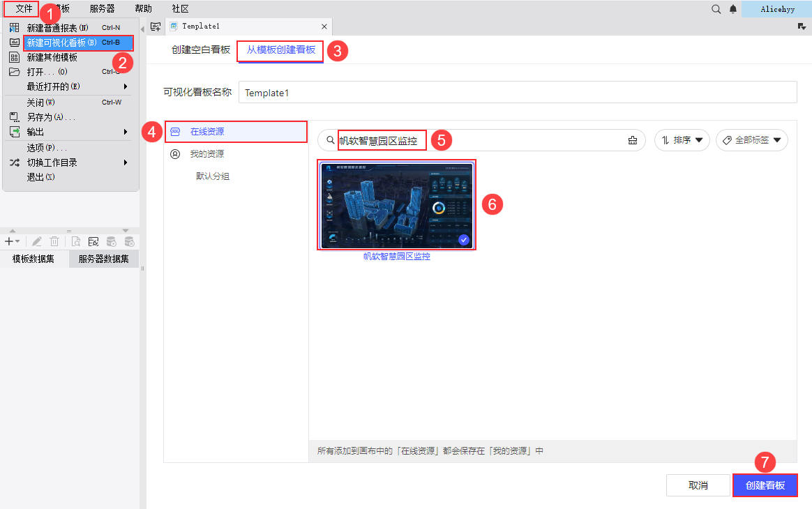The width and height of the screenshot is (812, 509).
Task: Click the 新建其他模板 icon
Action: [x=15, y=57]
